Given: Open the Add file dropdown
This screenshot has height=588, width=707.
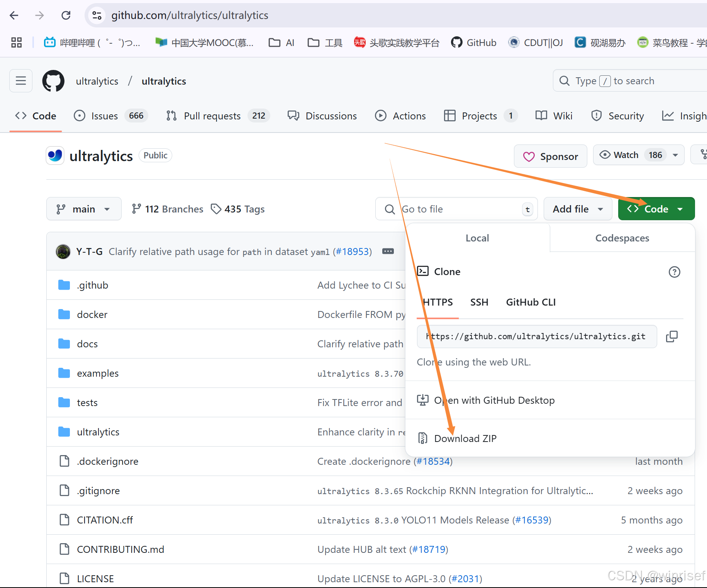Looking at the screenshot, I should (x=578, y=209).
